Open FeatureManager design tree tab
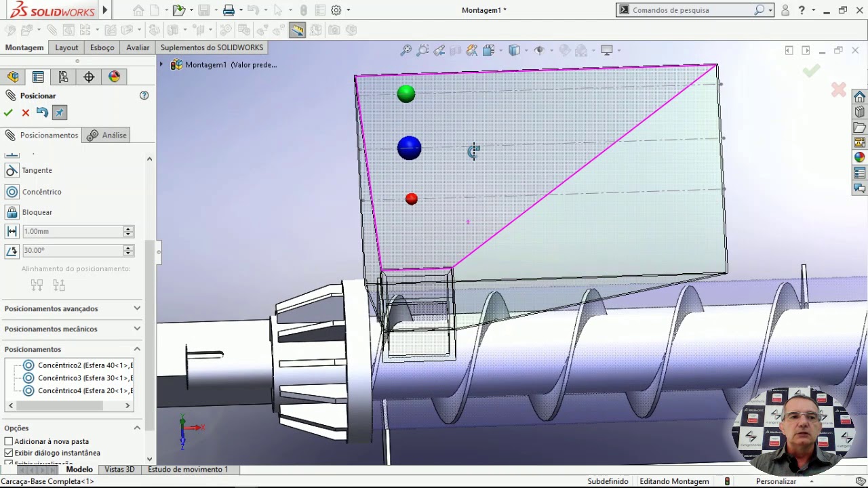The height and width of the screenshot is (488, 868). pos(13,77)
